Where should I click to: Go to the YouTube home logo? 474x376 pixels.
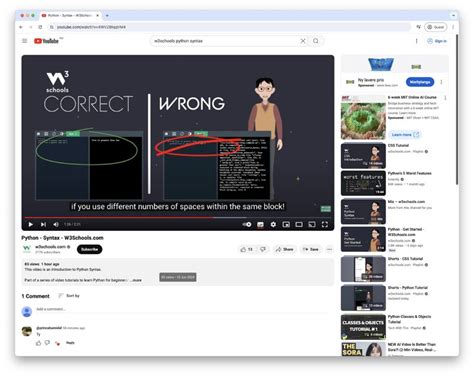coord(47,41)
